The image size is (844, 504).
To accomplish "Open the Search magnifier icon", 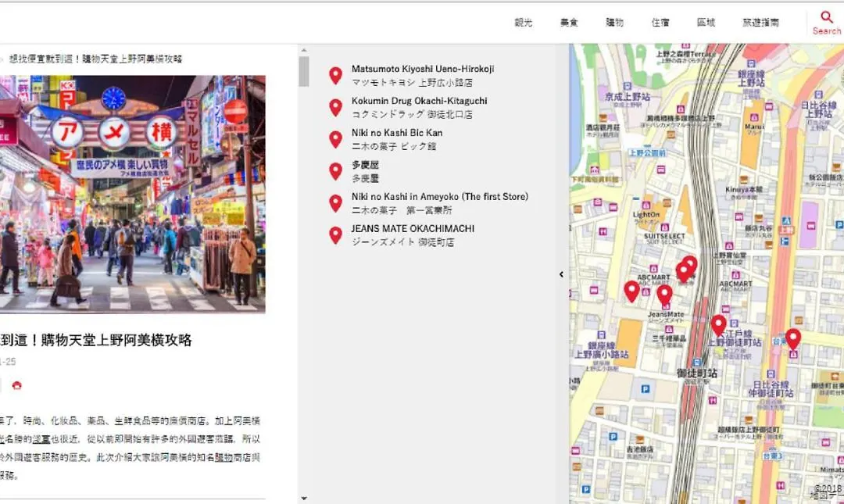I will coord(827,17).
